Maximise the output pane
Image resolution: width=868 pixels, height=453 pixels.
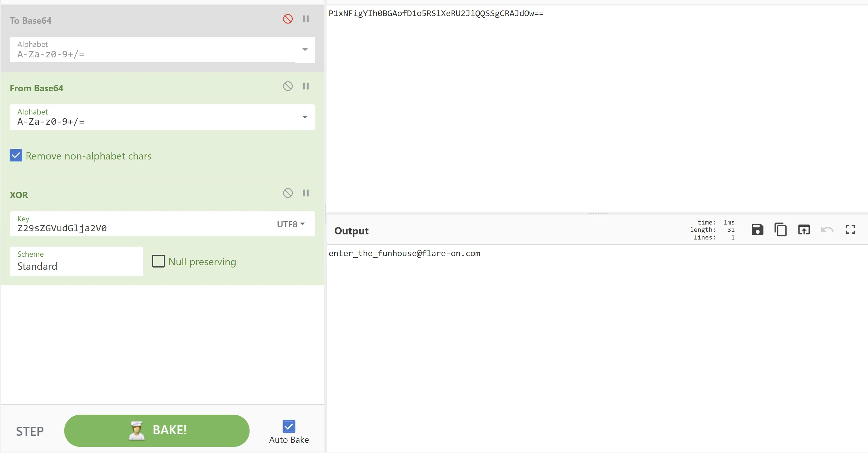click(x=850, y=230)
